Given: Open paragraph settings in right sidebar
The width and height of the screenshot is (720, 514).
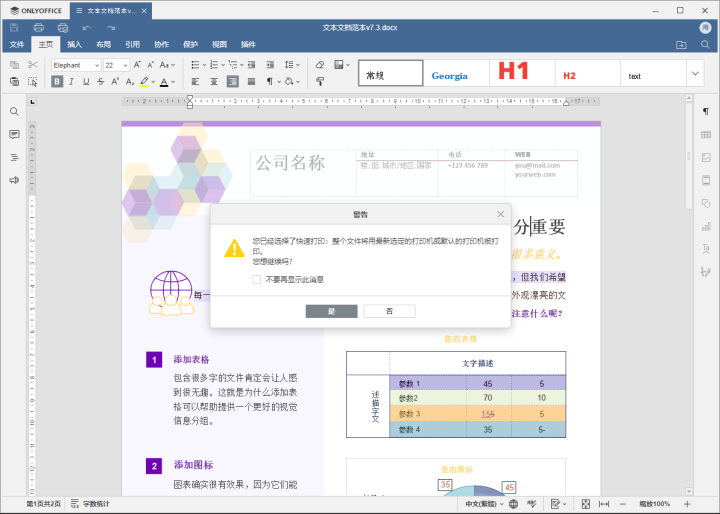Looking at the screenshot, I should click(x=706, y=111).
